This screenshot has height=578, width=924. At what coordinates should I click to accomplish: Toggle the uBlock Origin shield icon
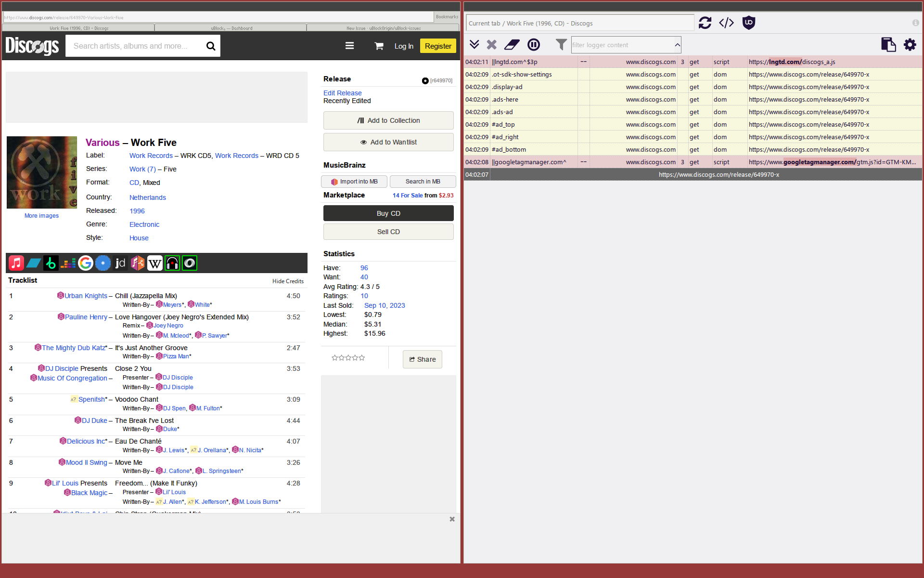point(749,23)
